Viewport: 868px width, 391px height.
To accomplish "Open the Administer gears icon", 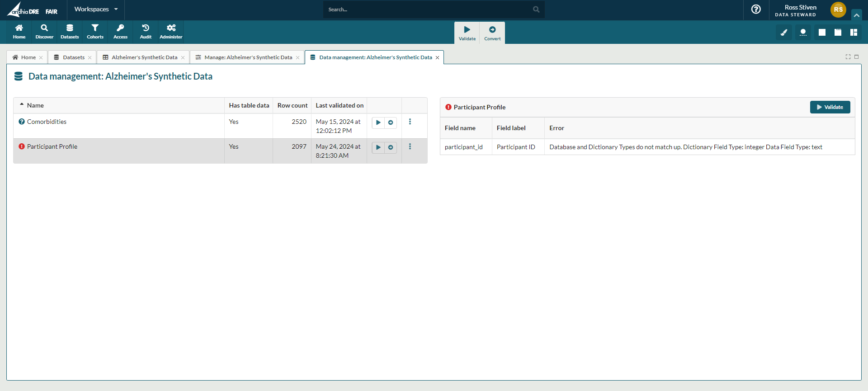I will [x=171, y=32].
